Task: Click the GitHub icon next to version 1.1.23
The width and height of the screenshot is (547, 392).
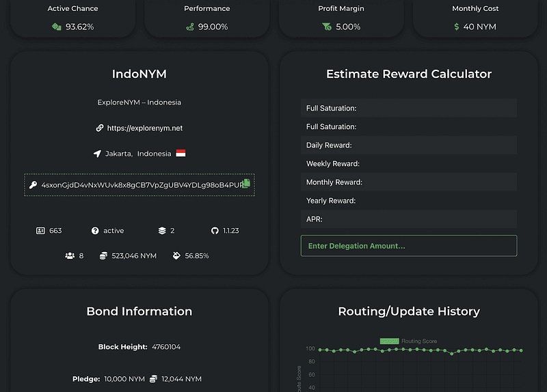Action: 215,231
